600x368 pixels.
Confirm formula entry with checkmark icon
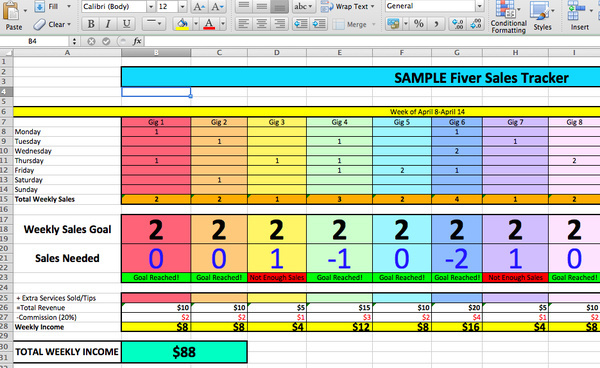(x=106, y=41)
